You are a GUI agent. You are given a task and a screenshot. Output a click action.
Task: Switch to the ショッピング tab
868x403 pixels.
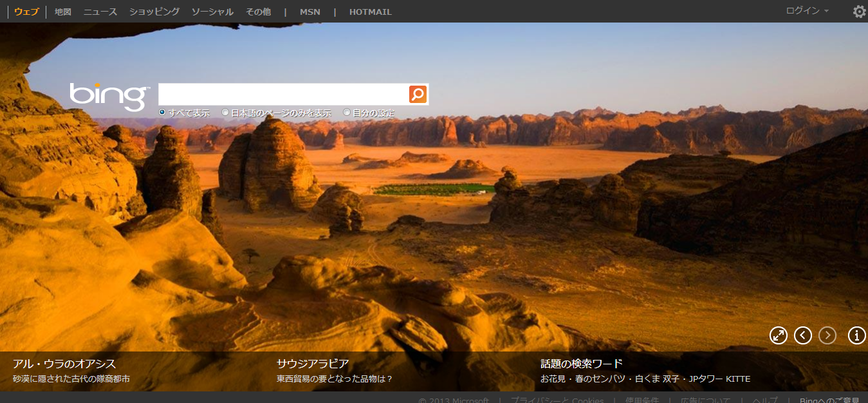[x=154, y=12]
